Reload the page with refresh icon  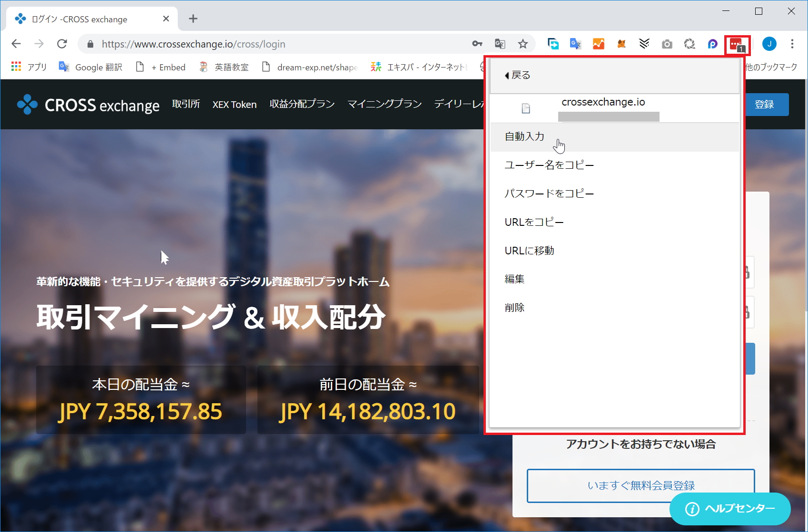point(62,44)
